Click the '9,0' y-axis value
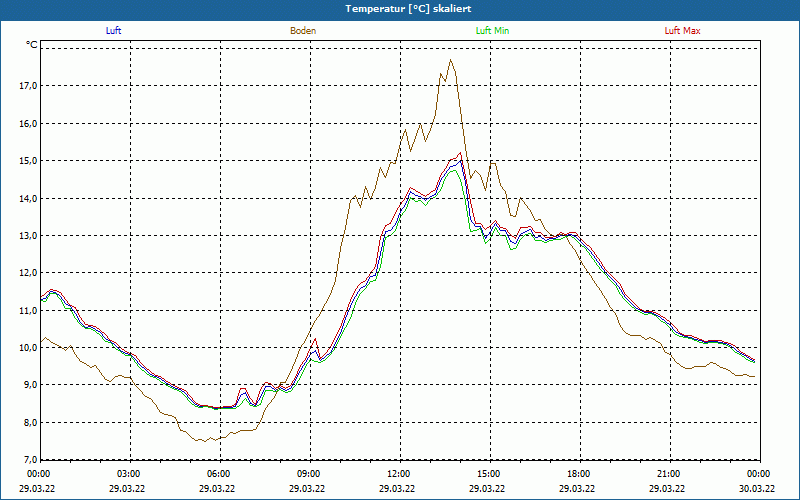800x500 pixels. point(30,385)
